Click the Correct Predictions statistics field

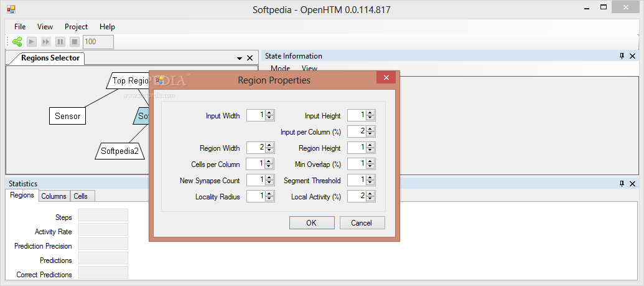coord(103,272)
